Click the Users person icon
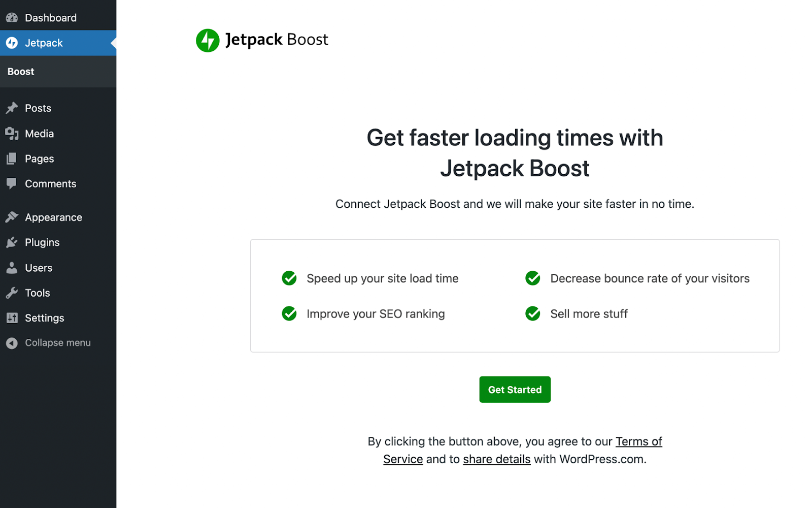812x508 pixels. point(12,268)
